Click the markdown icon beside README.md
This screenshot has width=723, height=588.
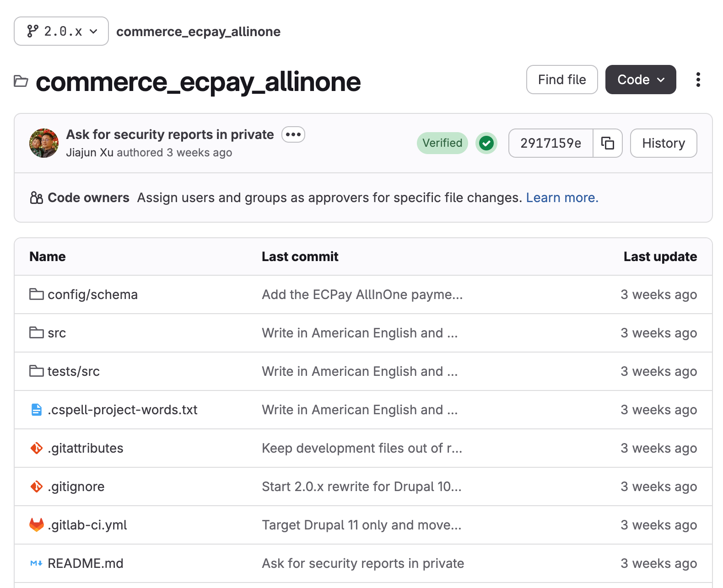37,563
